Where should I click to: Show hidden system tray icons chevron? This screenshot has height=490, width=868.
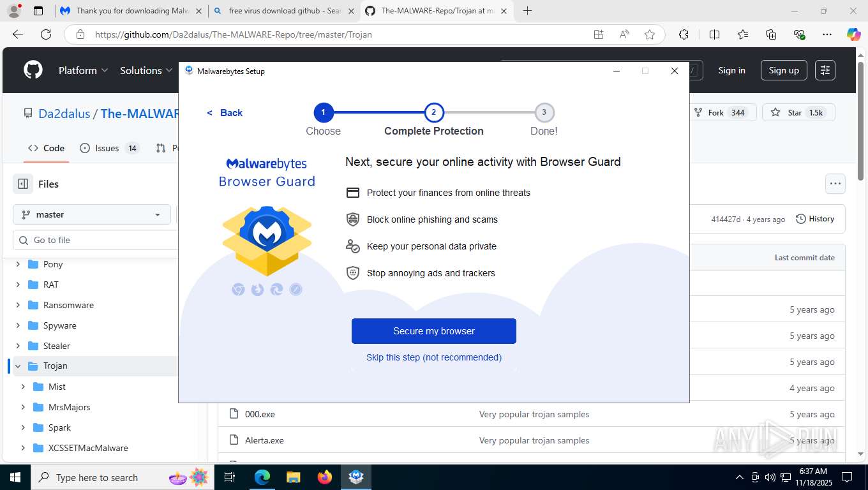coord(740,477)
